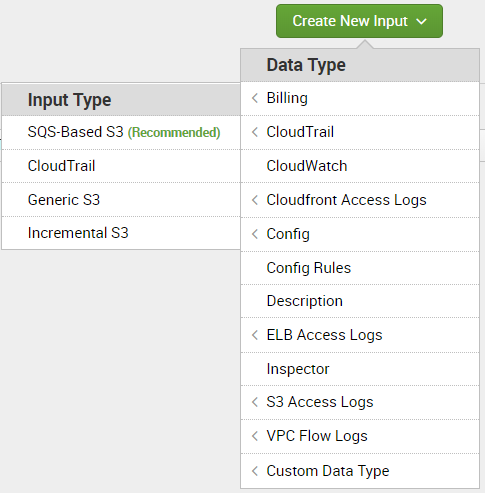
Task: Open S3 Access Logs submenu arrow
Action: (255, 402)
